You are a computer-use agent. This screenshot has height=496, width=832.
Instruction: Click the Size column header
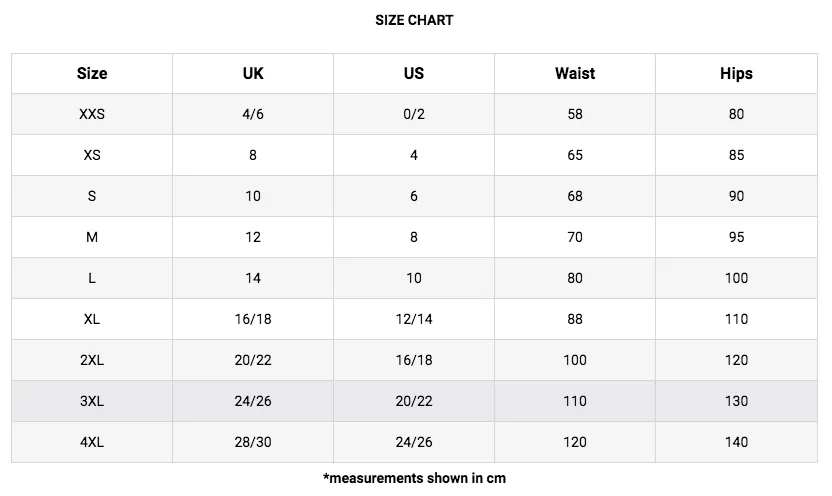click(x=92, y=73)
